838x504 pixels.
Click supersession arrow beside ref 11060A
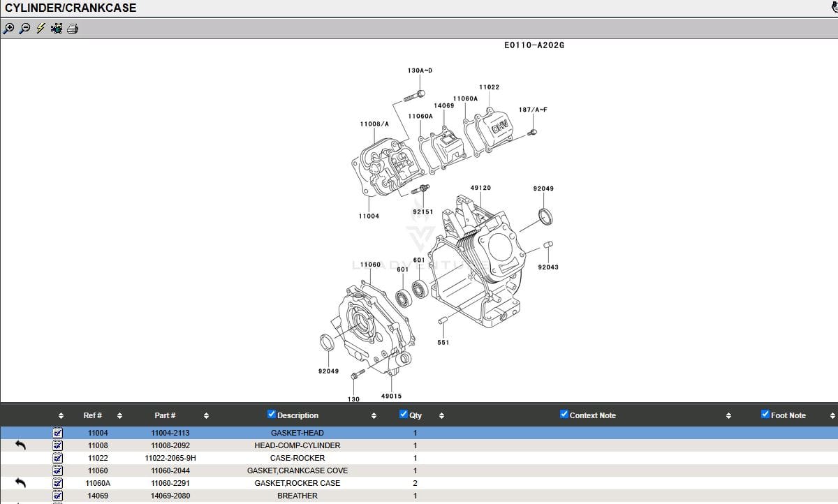point(20,483)
